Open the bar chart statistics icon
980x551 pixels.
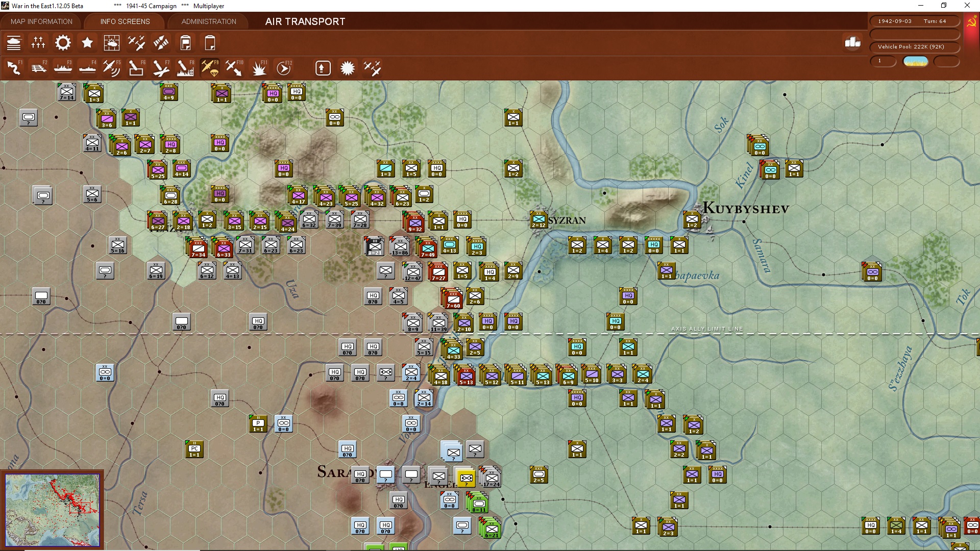click(852, 42)
